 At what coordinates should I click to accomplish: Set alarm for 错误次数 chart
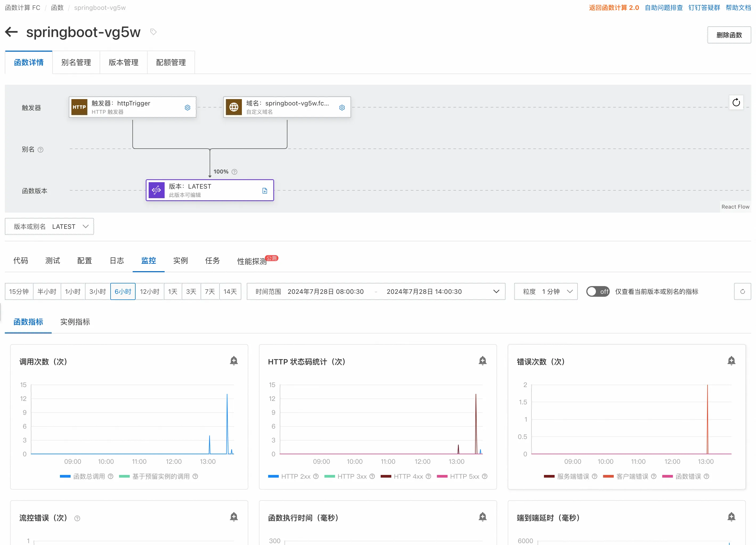click(x=731, y=361)
